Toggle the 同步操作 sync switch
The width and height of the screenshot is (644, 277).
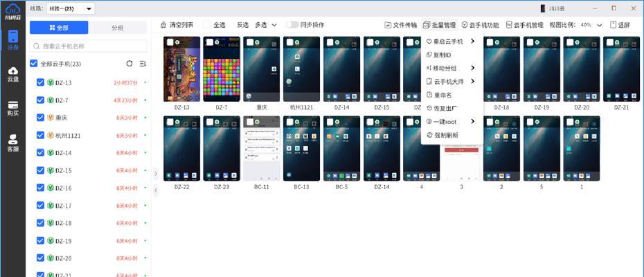292,25
